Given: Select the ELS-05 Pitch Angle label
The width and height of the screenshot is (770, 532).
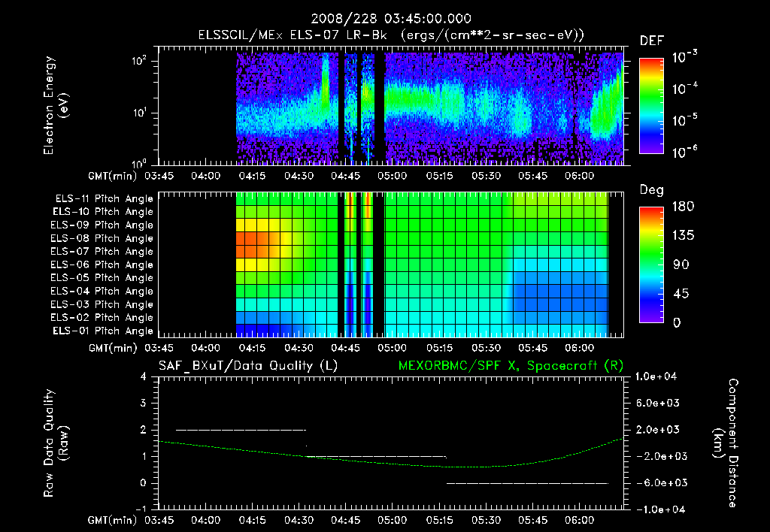Looking at the screenshot, I should (x=102, y=278).
